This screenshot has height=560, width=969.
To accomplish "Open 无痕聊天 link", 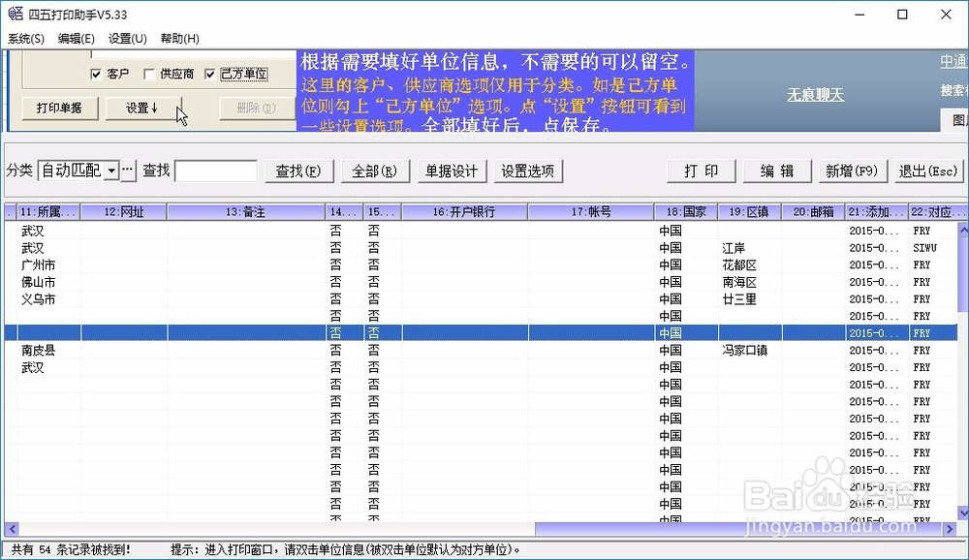I will 817,95.
